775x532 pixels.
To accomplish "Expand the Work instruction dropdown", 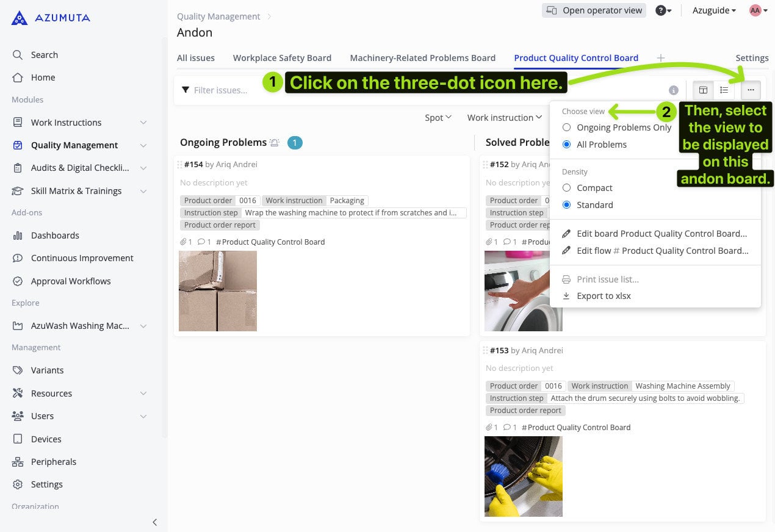I will pyautogui.click(x=504, y=118).
